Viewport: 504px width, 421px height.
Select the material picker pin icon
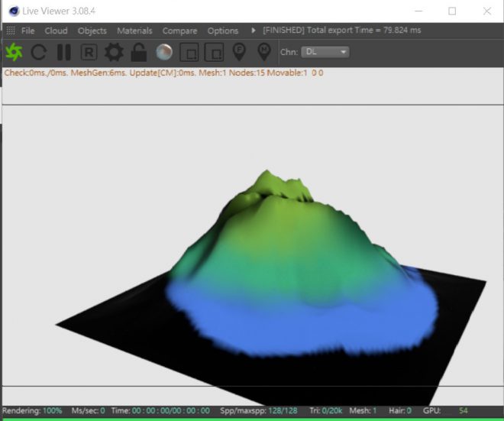(x=263, y=52)
